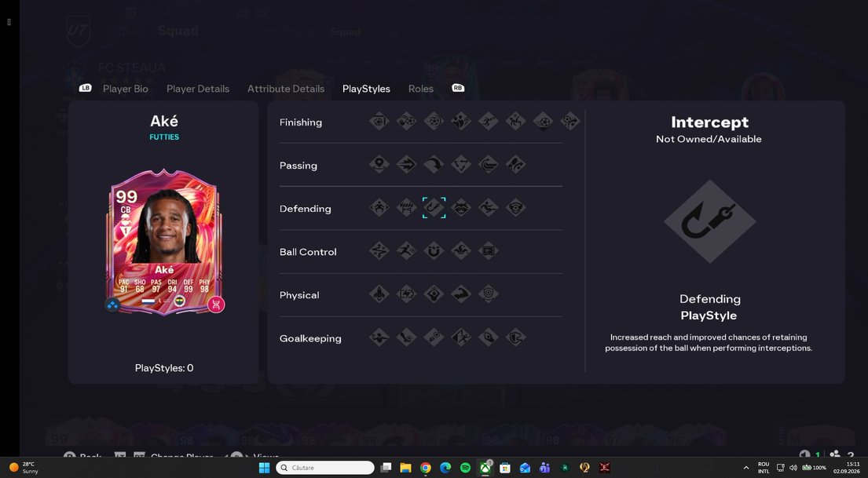This screenshot has height=478, width=868.
Task: Open the weather widget showing 28°C Sunny
Action: pyautogui.click(x=24, y=468)
